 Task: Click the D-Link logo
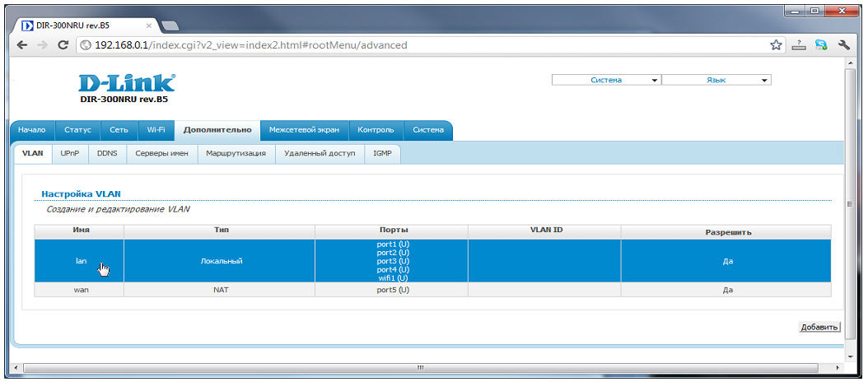click(x=126, y=83)
